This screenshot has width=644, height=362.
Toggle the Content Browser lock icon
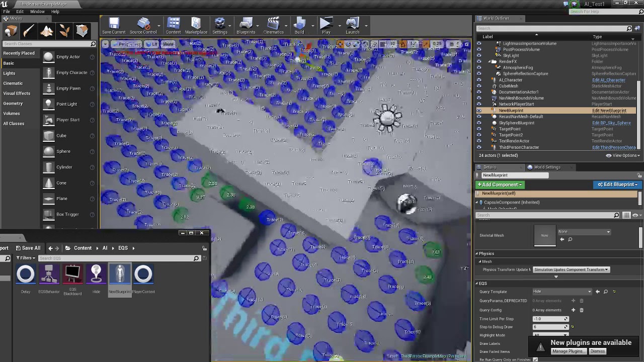(x=204, y=248)
